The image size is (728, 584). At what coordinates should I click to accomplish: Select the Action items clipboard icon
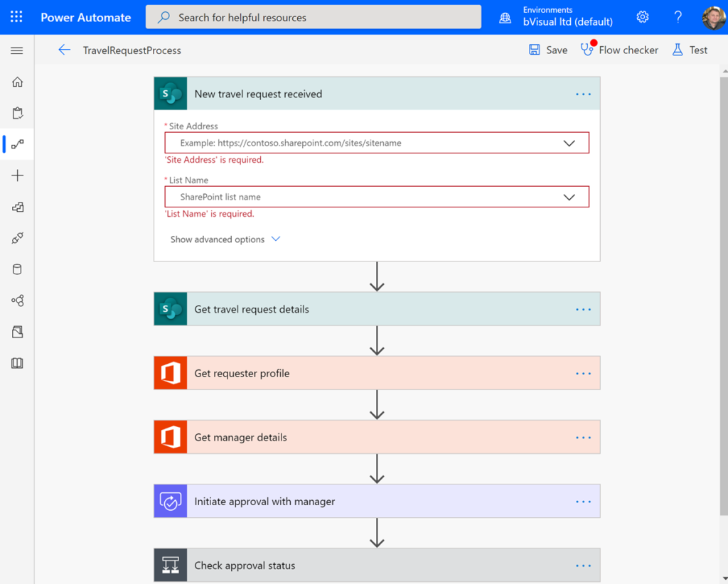pos(16,113)
